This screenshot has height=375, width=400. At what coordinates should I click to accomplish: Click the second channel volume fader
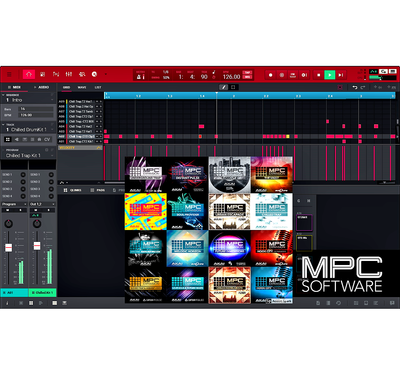coord(37,246)
